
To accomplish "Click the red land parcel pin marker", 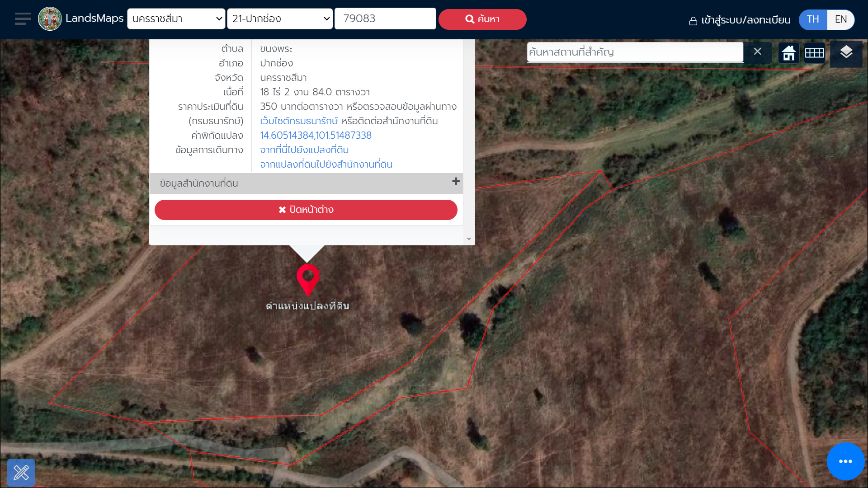I will 308,277.
